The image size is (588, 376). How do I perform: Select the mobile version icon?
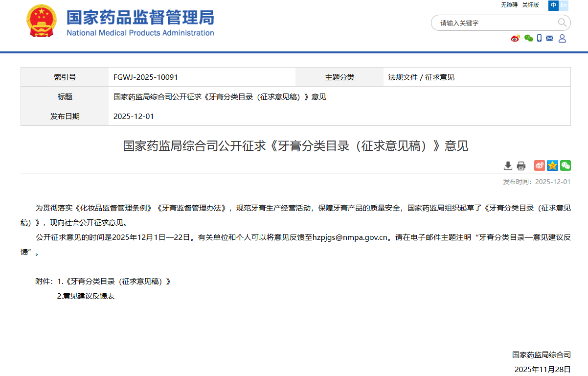click(x=540, y=38)
